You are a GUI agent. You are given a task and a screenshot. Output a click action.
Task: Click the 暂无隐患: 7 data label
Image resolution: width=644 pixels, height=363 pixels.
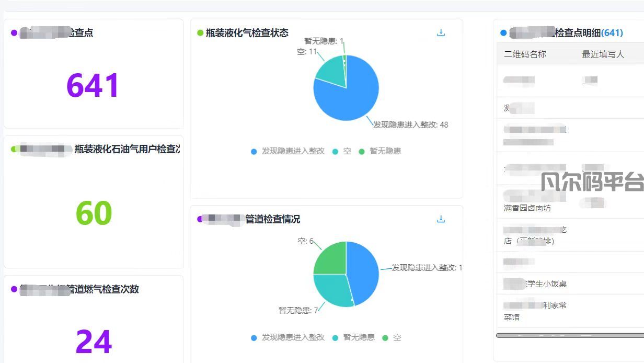pos(298,310)
